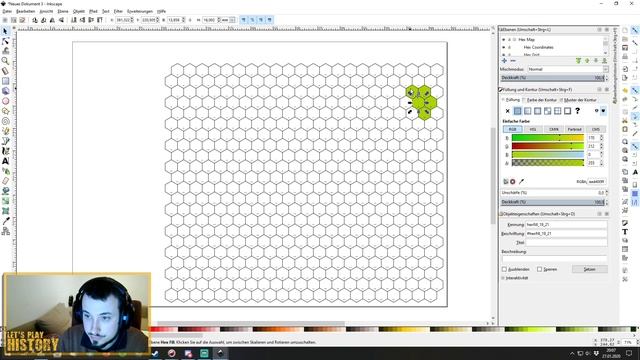
Task: Select no paint X button
Action: pos(508,111)
